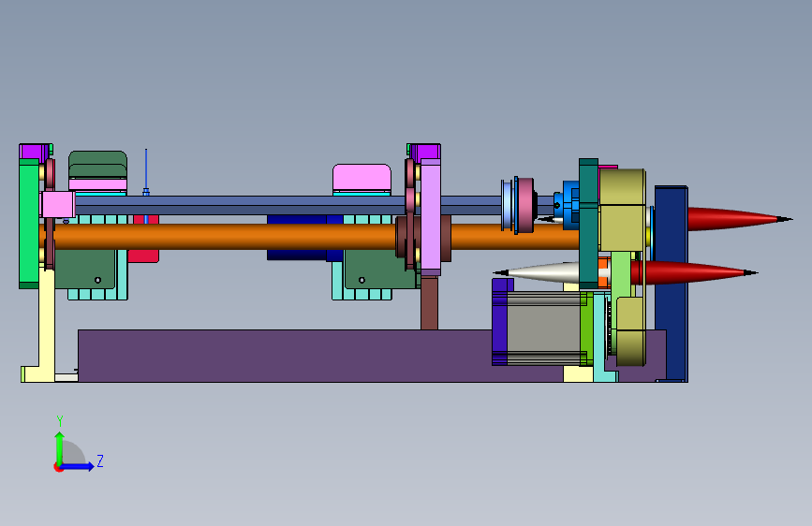Click the red X axis dot at triad origin
812x526 pixels.
(x=58, y=467)
